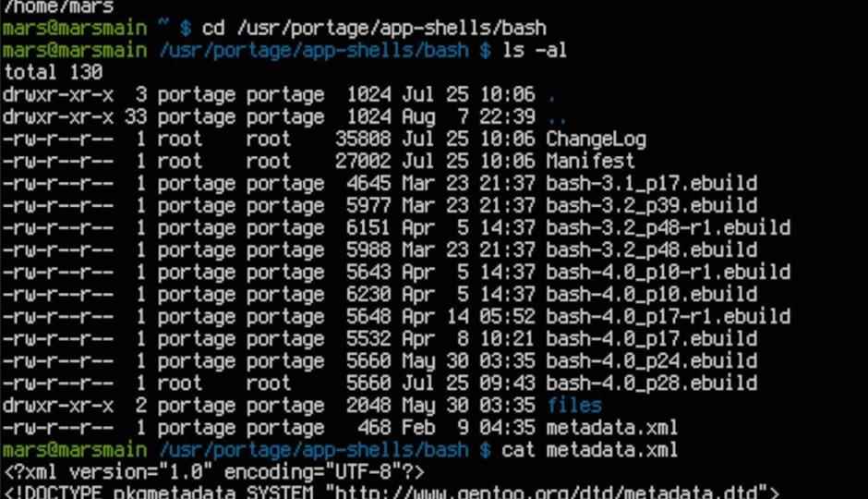Click the ls -al command text
This screenshot has height=499, width=868.
535,51
